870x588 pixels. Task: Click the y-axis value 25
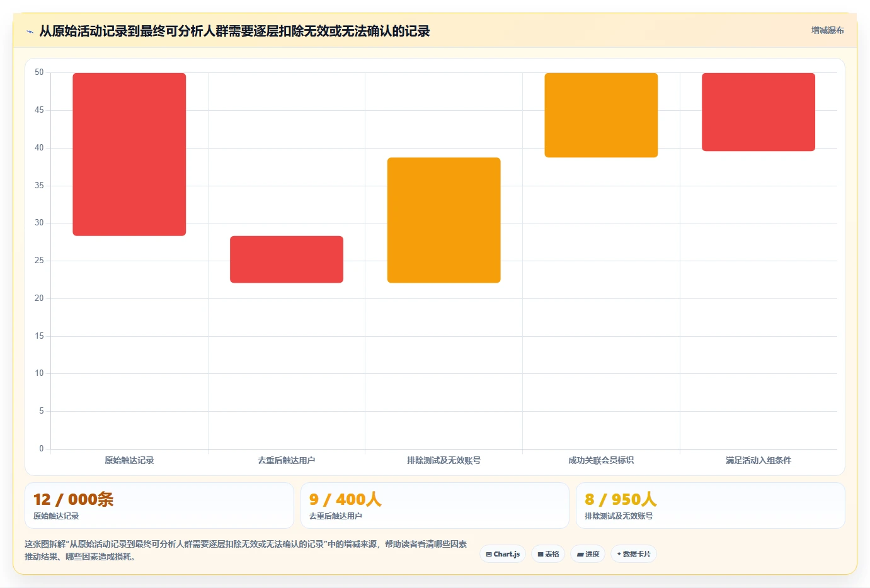point(39,260)
